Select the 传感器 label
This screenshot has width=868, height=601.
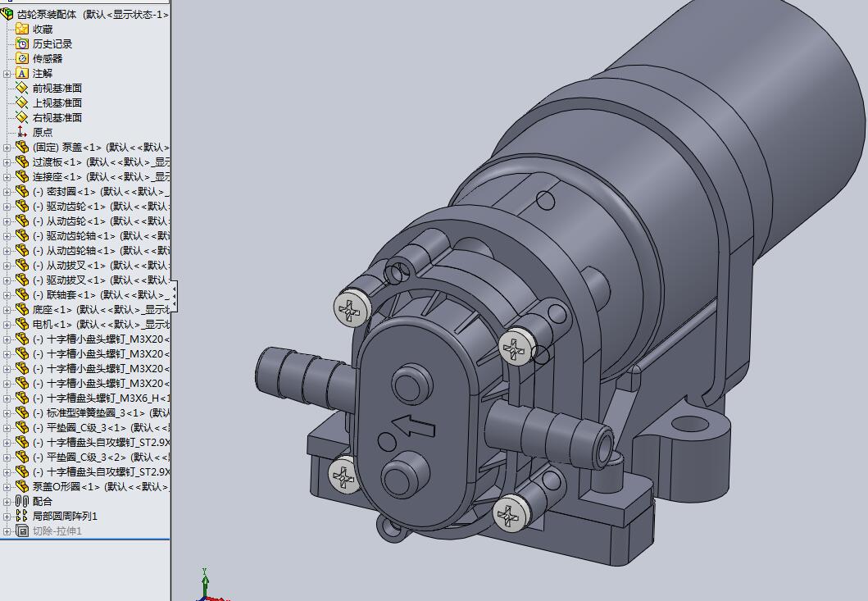tap(48, 58)
